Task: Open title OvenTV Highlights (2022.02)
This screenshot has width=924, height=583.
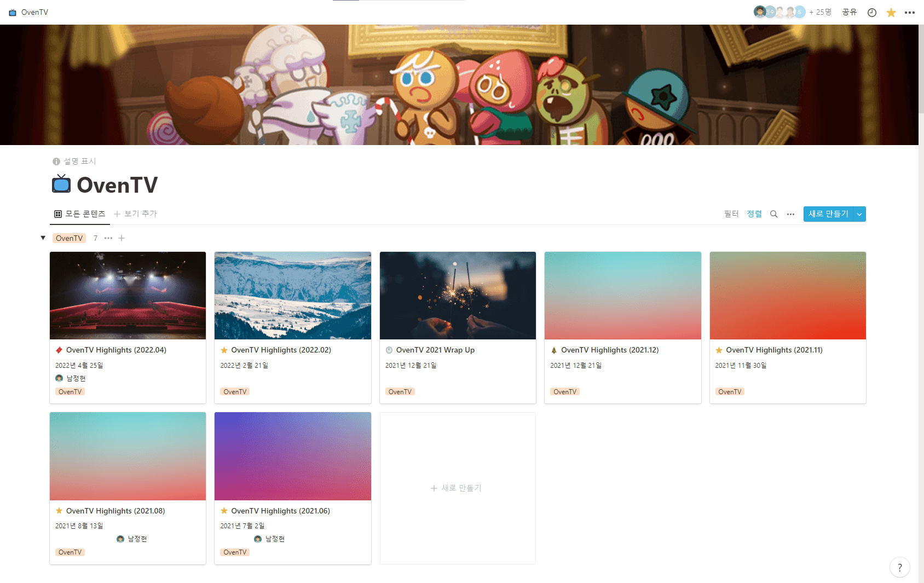Action: click(x=281, y=350)
